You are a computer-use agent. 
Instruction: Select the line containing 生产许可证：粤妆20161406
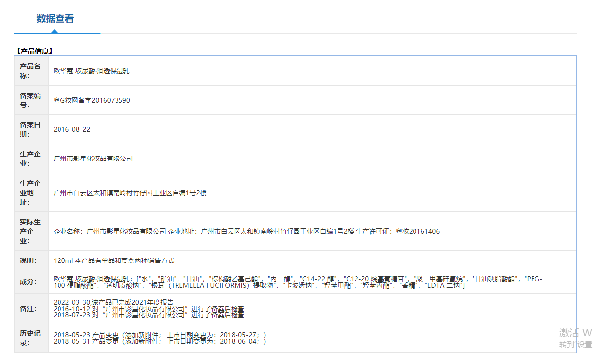pos(246,231)
